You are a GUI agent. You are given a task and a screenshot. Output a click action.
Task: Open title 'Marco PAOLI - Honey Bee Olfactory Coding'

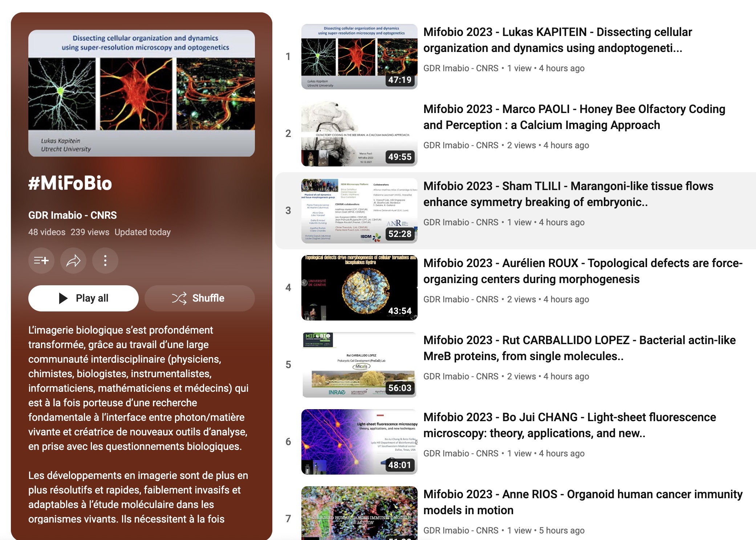pyautogui.click(x=574, y=117)
